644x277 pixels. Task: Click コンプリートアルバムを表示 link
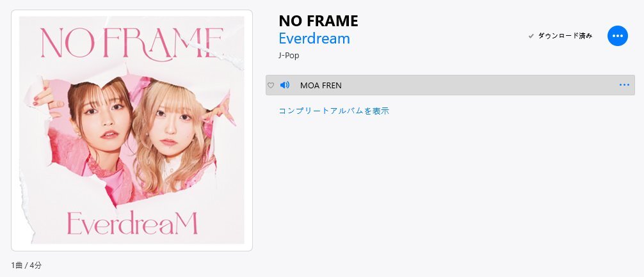tap(334, 111)
